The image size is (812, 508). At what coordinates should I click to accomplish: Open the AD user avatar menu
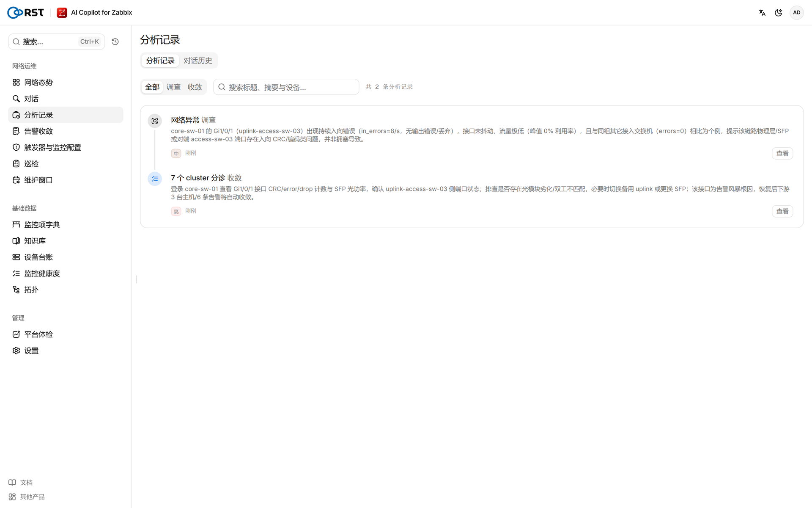coord(796,13)
